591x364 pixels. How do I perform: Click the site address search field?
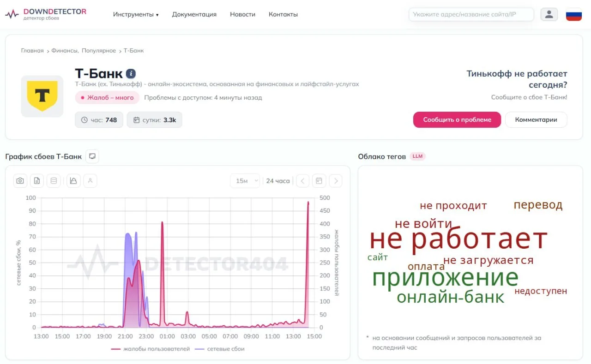pyautogui.click(x=471, y=14)
